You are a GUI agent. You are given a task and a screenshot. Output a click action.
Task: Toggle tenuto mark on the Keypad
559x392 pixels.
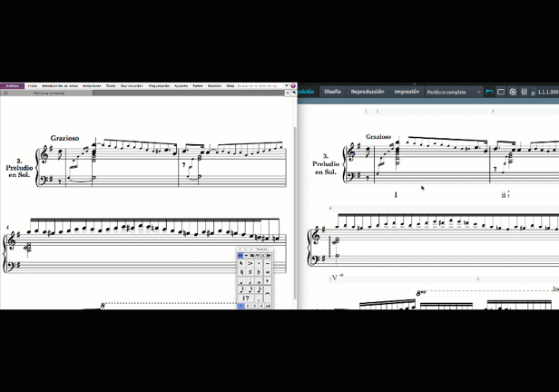point(268,263)
